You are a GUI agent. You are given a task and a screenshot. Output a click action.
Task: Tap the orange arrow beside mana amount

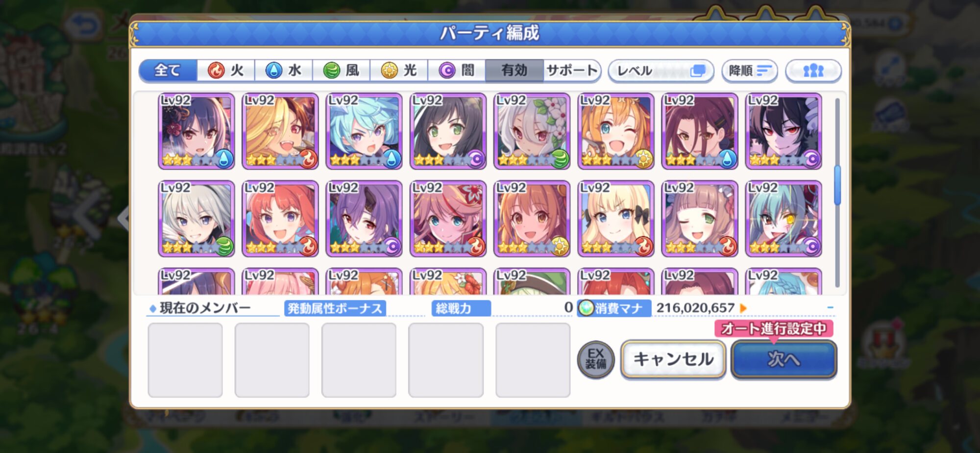click(x=743, y=308)
